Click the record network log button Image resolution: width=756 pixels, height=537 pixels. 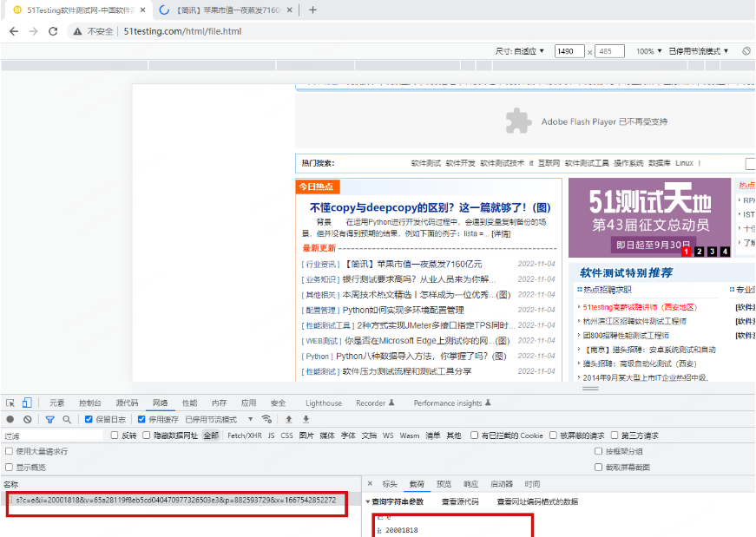(10, 419)
